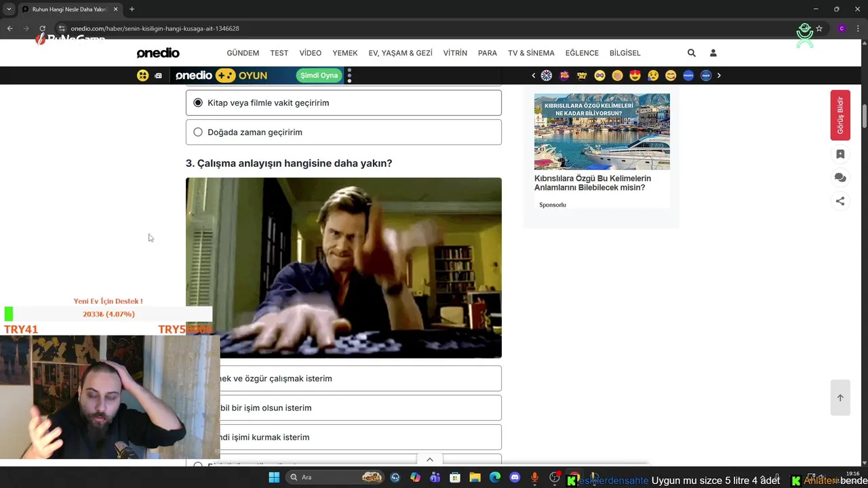Screen dimensions: 868x488
Task: Select the crying emoji in carousel
Action: [653, 75]
